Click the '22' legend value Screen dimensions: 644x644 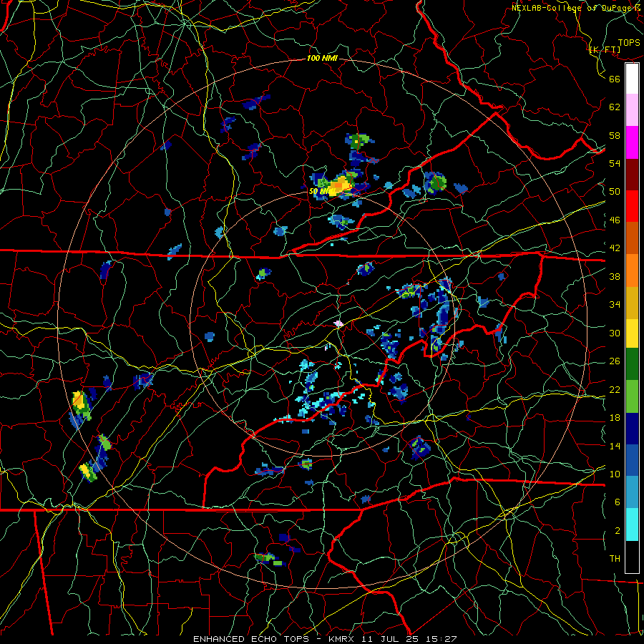coord(615,389)
